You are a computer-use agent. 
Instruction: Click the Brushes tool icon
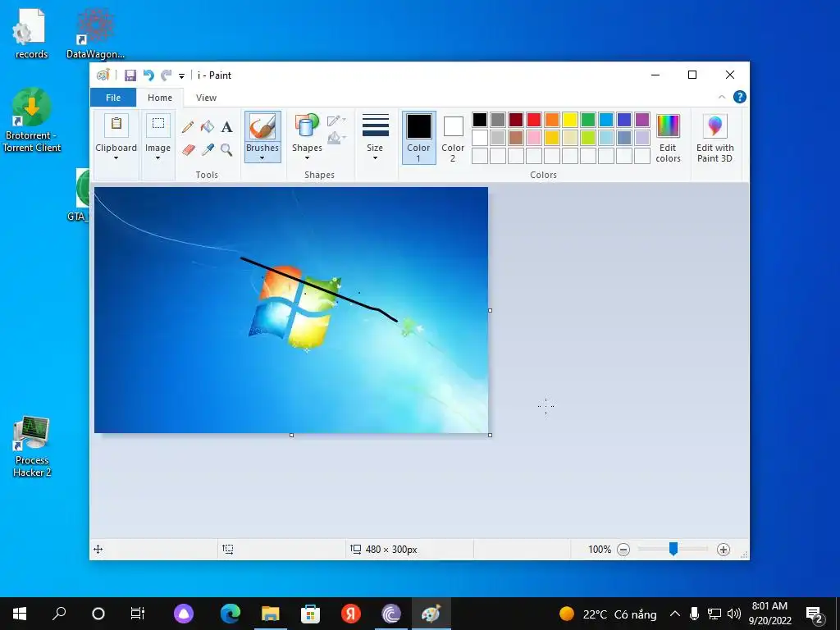tap(262, 127)
